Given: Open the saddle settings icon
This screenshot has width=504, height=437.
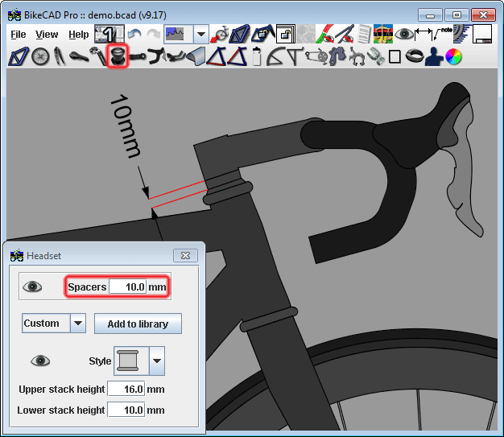Looking at the screenshot, I should click(78, 57).
